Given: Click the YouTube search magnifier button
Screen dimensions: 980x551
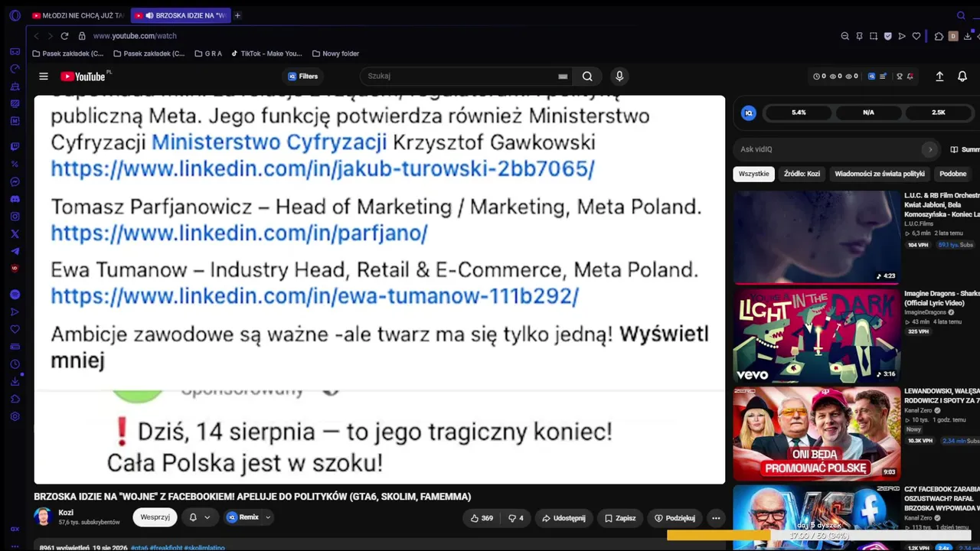Looking at the screenshot, I should pyautogui.click(x=587, y=77).
